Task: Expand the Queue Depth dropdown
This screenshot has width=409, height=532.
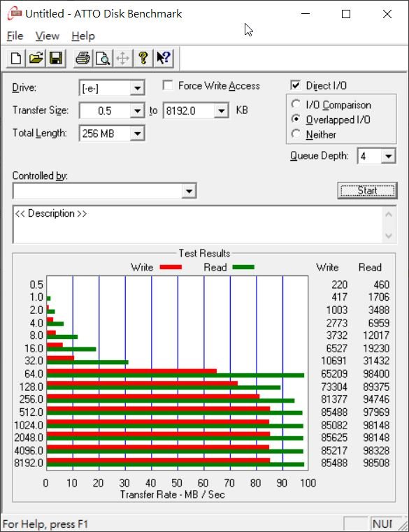Action: 388,156
